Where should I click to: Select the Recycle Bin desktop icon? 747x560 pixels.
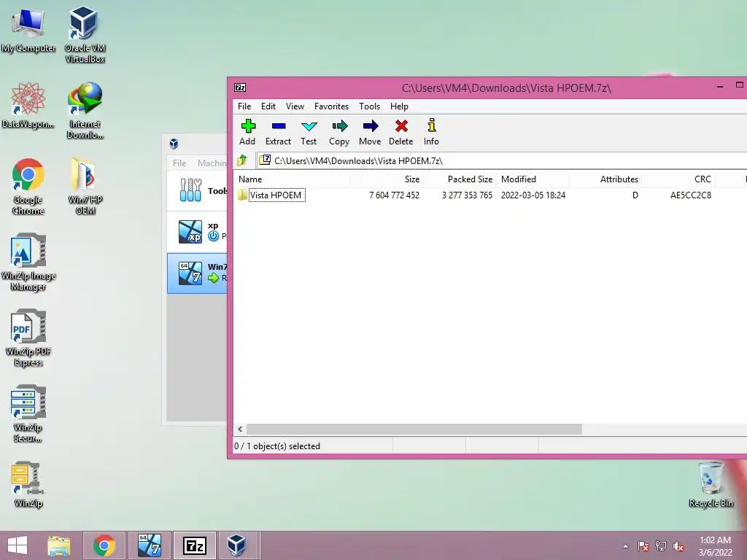tap(711, 485)
